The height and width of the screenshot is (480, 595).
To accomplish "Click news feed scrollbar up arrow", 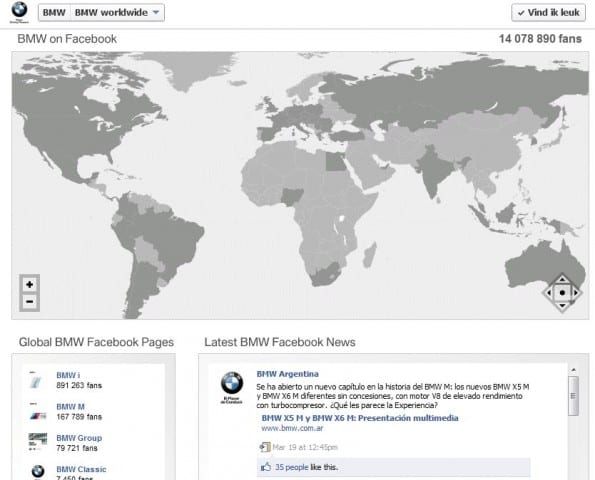I will point(573,370).
